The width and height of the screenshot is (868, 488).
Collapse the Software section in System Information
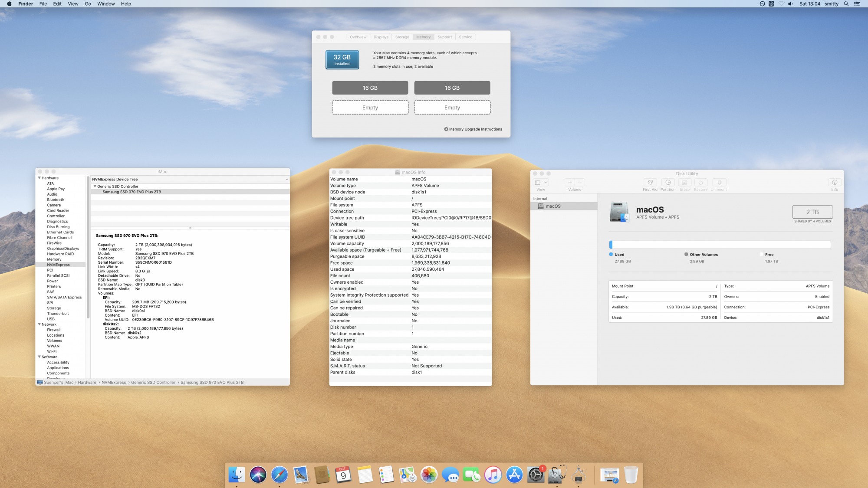click(x=39, y=356)
